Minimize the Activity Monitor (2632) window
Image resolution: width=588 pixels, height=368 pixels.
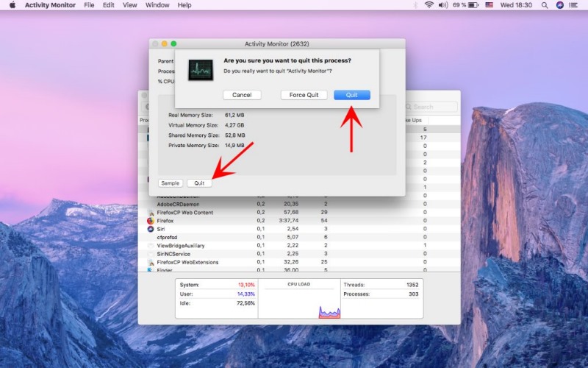(x=164, y=43)
